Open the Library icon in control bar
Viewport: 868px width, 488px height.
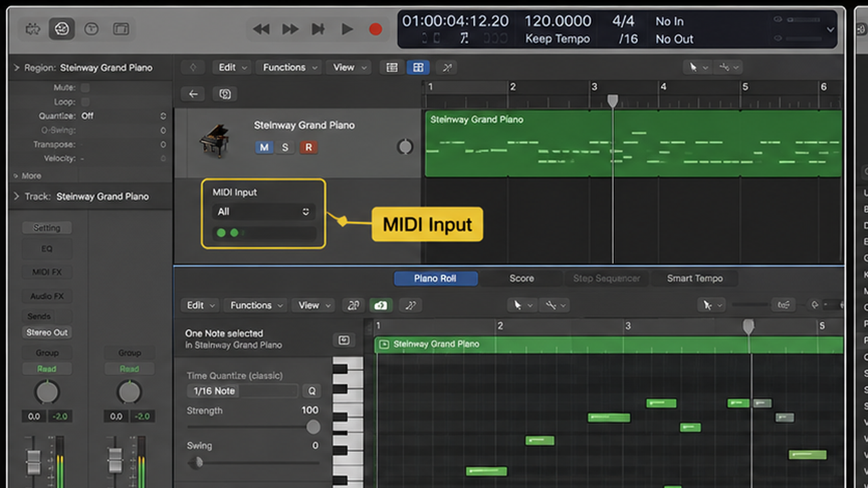32,28
